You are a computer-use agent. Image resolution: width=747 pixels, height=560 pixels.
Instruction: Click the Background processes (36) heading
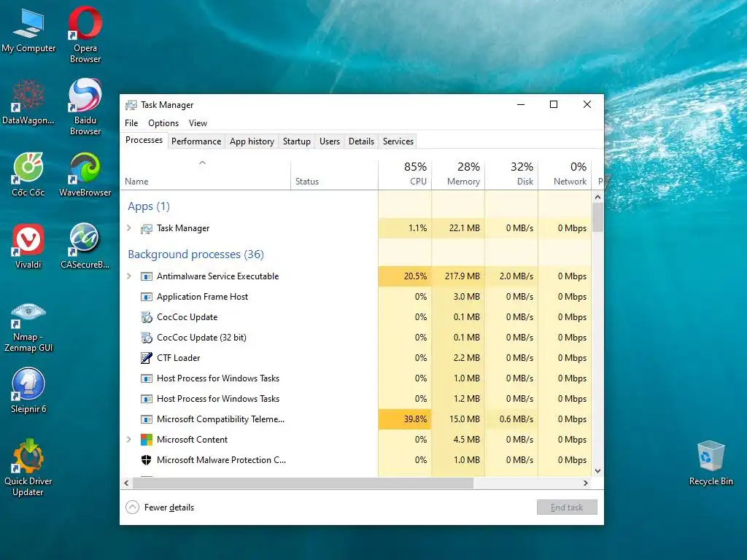[196, 254]
